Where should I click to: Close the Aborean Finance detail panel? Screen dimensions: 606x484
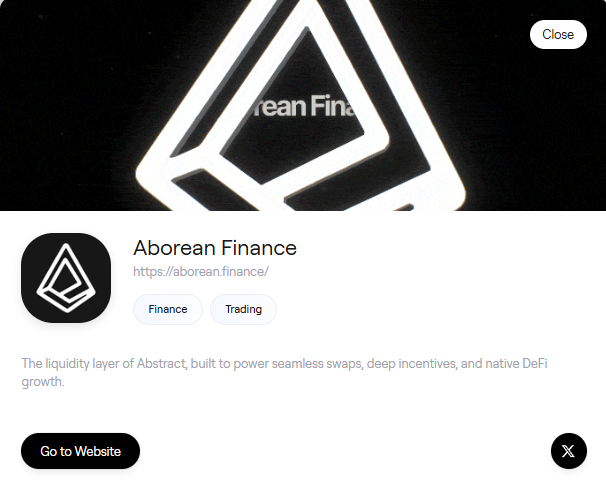[558, 34]
